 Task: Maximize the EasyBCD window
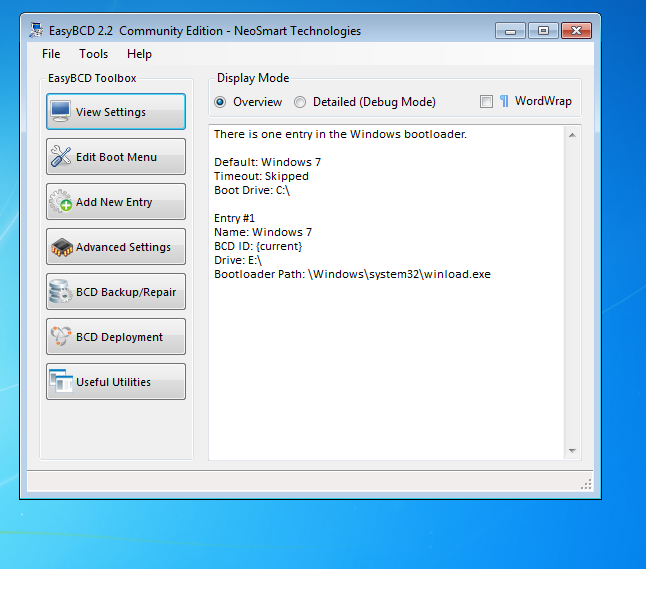coord(543,31)
